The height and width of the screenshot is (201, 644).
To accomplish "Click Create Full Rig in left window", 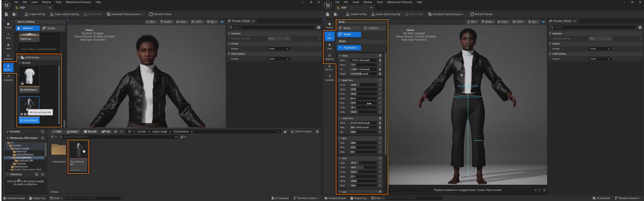I will pos(35,14).
